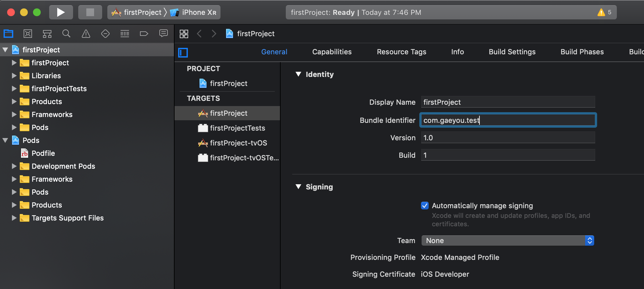
Task: Open the Symbol navigator
Action: 47,34
